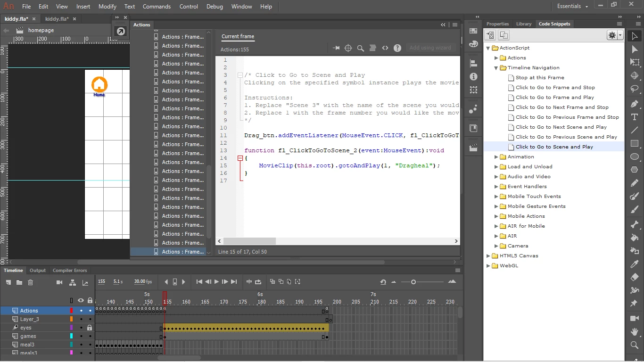Open the Essentials workspace dropdown
The image size is (644, 362).
(x=572, y=6)
